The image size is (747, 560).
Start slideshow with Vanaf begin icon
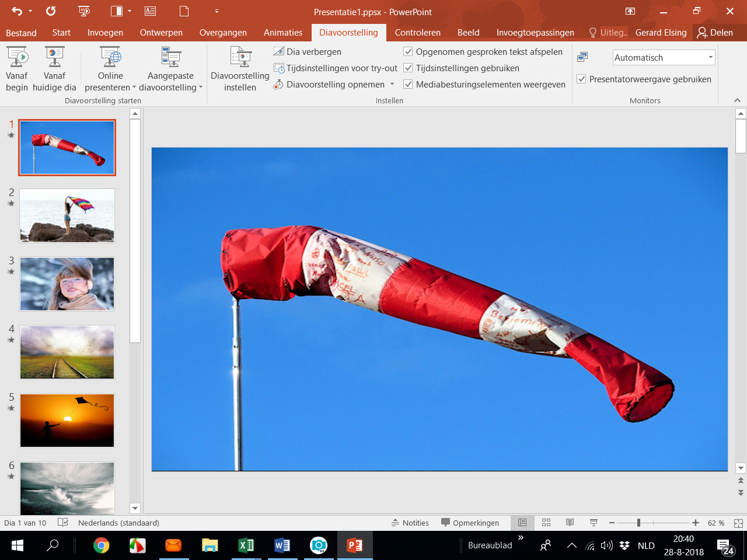pyautogui.click(x=17, y=58)
